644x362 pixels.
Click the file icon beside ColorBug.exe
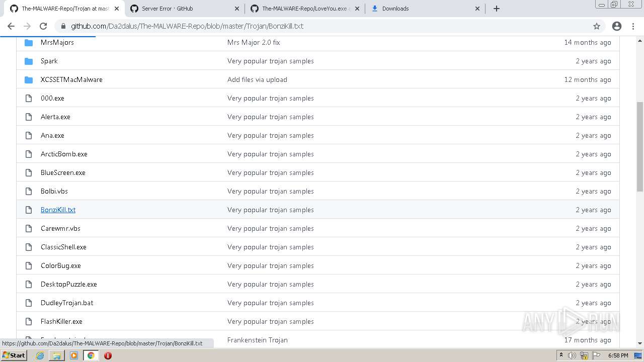click(29, 265)
